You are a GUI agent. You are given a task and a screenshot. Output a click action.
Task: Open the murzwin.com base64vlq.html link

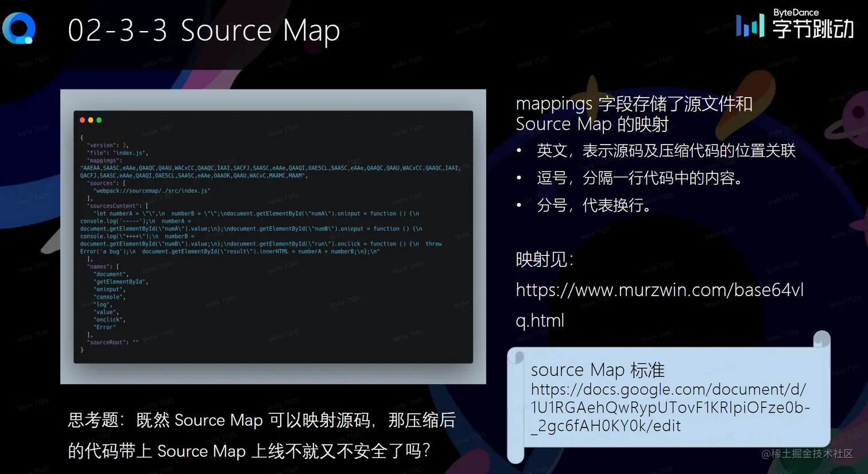point(660,305)
